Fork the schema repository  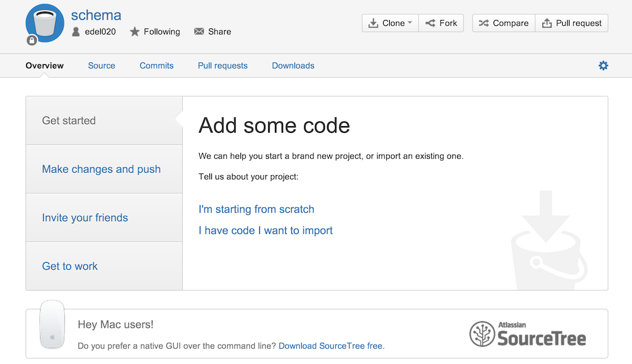[441, 23]
